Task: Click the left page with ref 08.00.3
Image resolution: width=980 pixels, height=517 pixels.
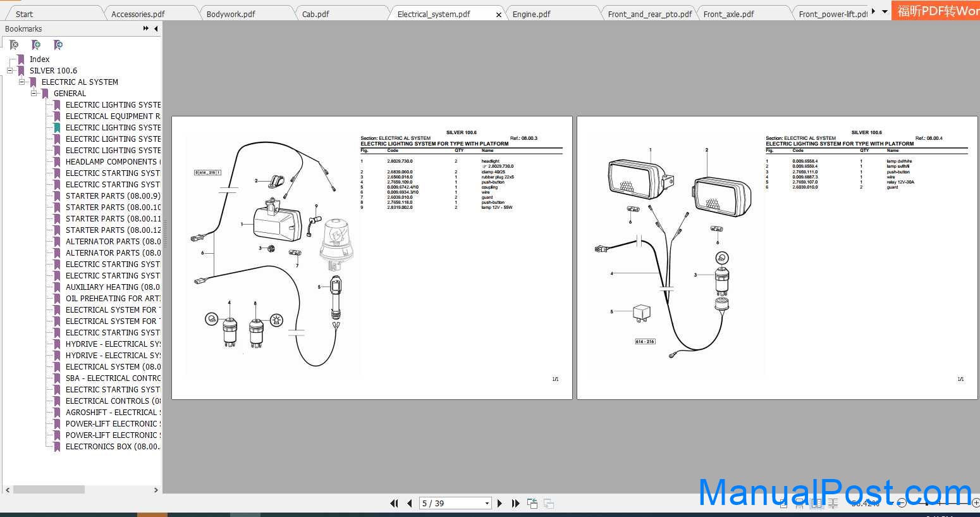Action: 372,258
